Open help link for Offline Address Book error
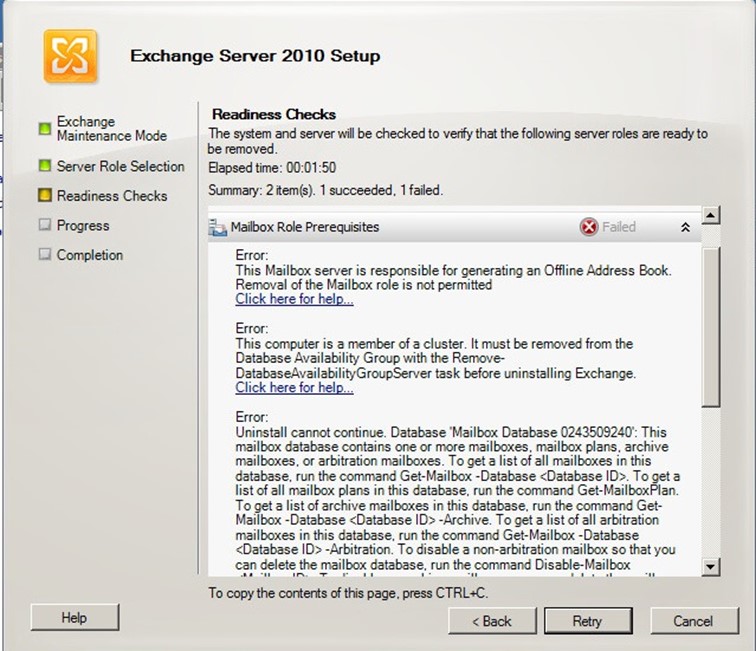 point(294,299)
